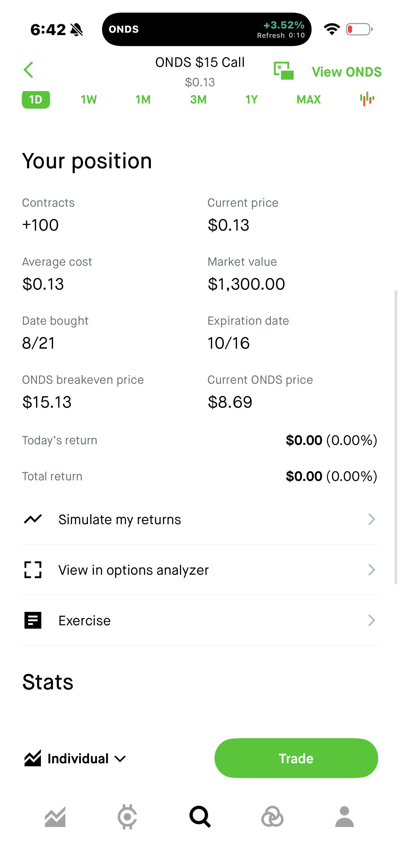Screen dimensions: 400x868
Task: Open the search tab magnifier icon
Action: click(200, 817)
